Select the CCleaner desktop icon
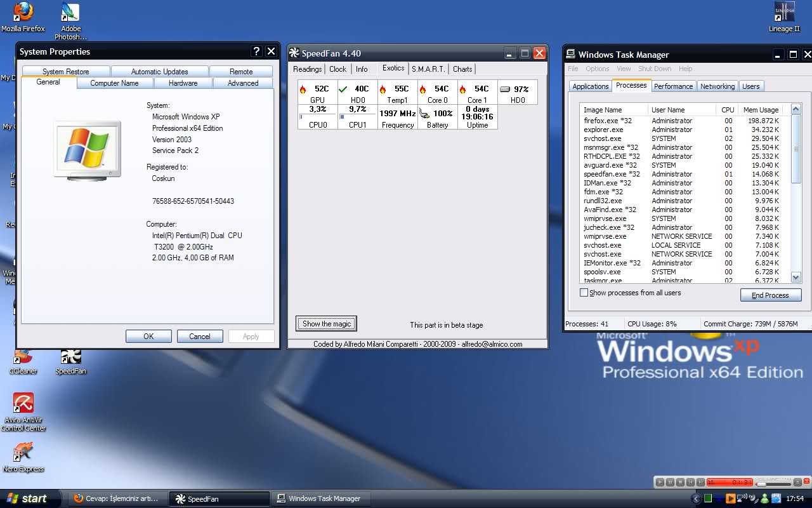The image size is (812, 508). [x=23, y=361]
